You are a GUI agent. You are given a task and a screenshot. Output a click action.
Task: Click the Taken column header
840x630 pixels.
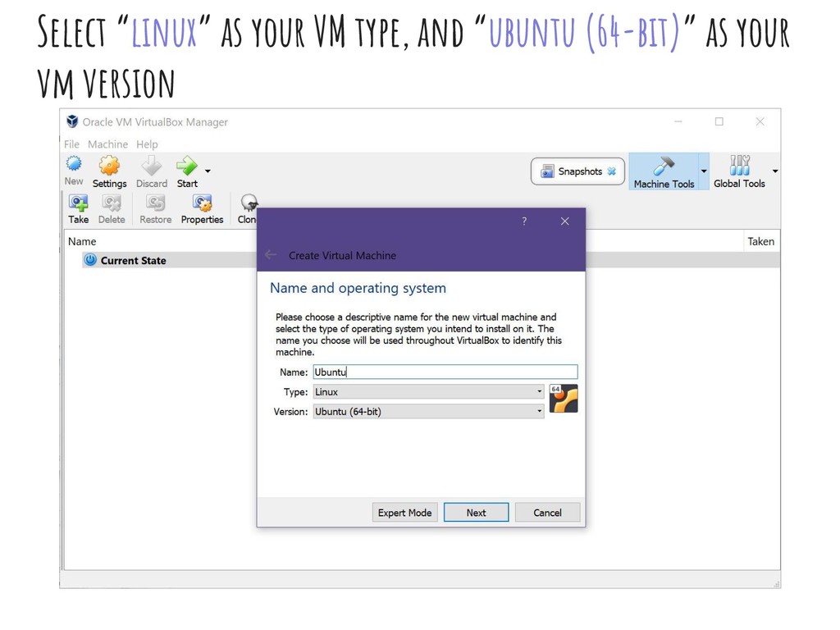[x=760, y=242]
